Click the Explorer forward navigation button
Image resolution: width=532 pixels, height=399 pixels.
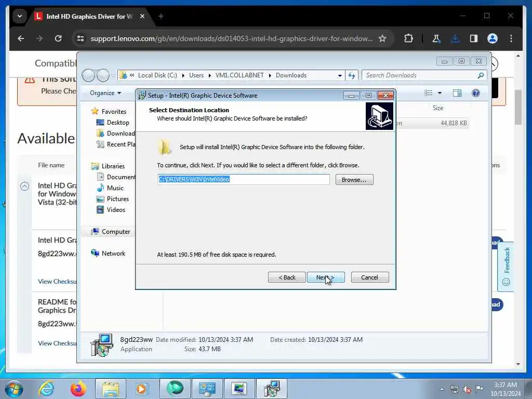pos(103,75)
